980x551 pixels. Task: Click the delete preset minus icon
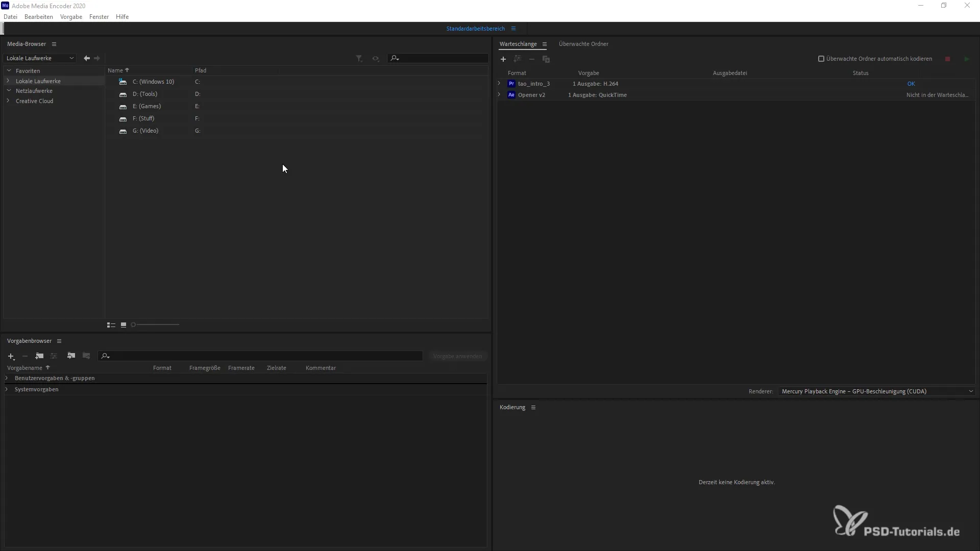25,356
